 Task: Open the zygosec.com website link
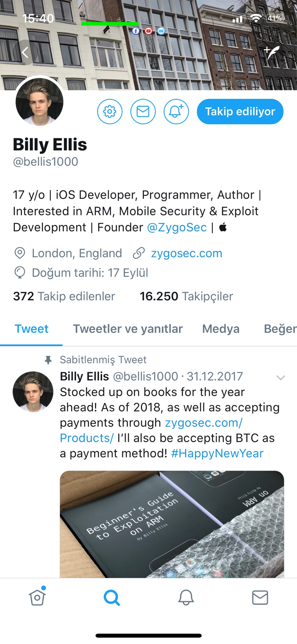click(x=186, y=253)
